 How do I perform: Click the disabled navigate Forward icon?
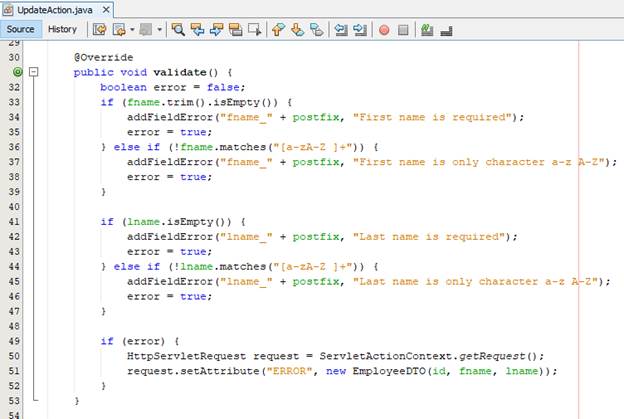pyautogui.click(x=146, y=30)
